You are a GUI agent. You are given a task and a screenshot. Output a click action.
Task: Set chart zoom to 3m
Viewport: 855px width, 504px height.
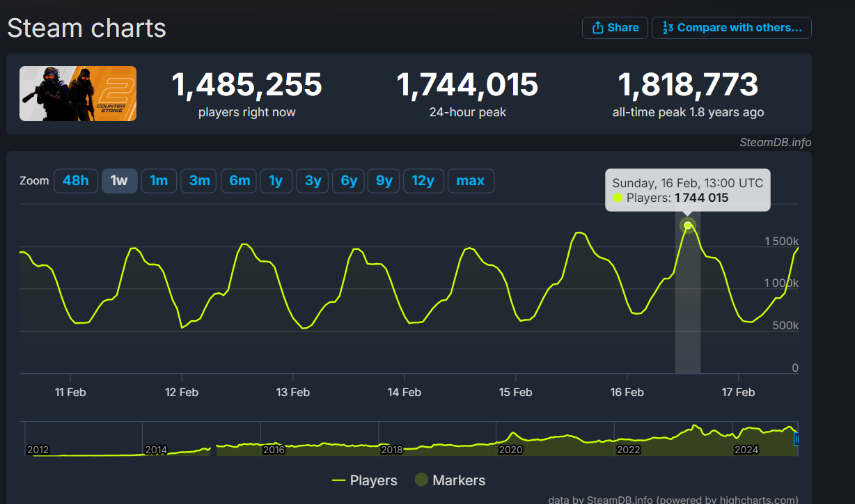click(199, 181)
